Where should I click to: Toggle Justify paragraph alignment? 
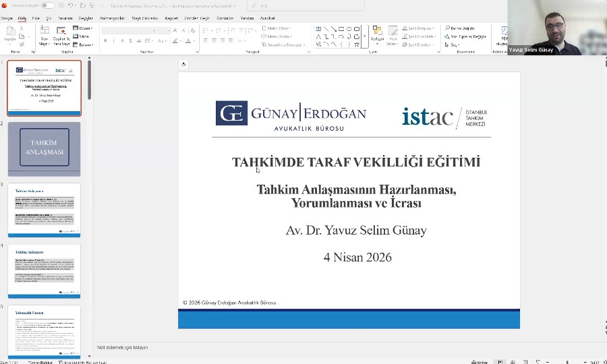point(231,40)
